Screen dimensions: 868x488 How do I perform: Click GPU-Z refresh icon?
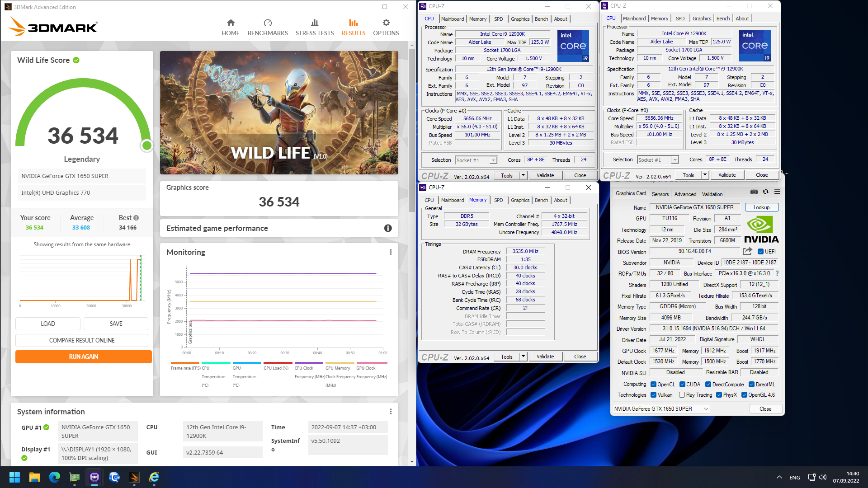point(765,192)
